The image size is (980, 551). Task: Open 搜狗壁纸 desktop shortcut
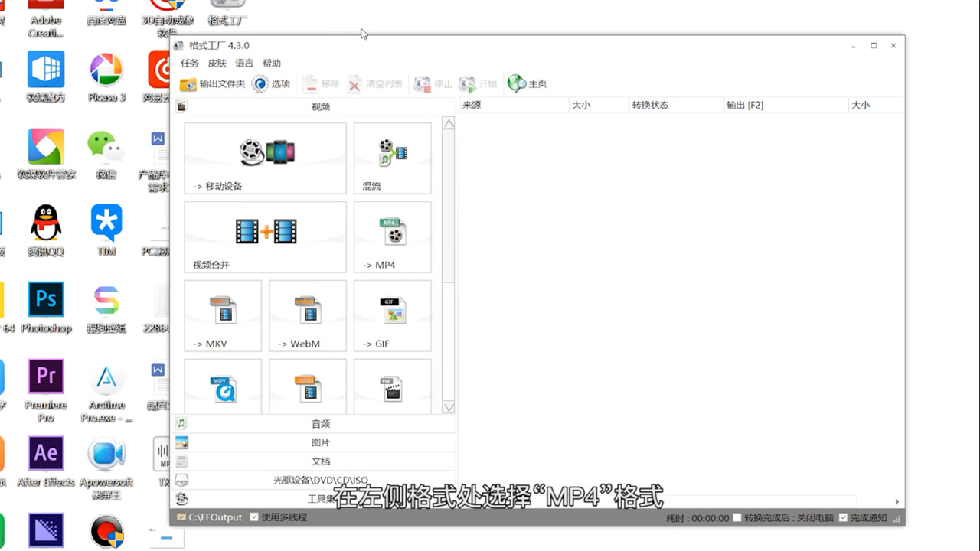tap(106, 308)
